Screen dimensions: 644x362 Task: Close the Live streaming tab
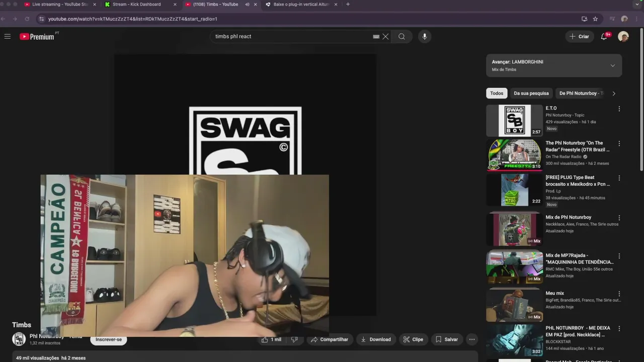(95, 5)
